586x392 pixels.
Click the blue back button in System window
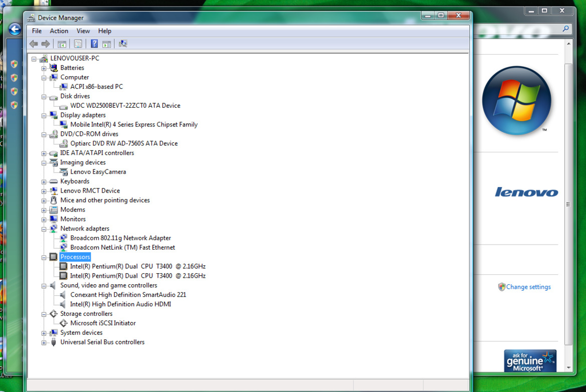[15, 29]
